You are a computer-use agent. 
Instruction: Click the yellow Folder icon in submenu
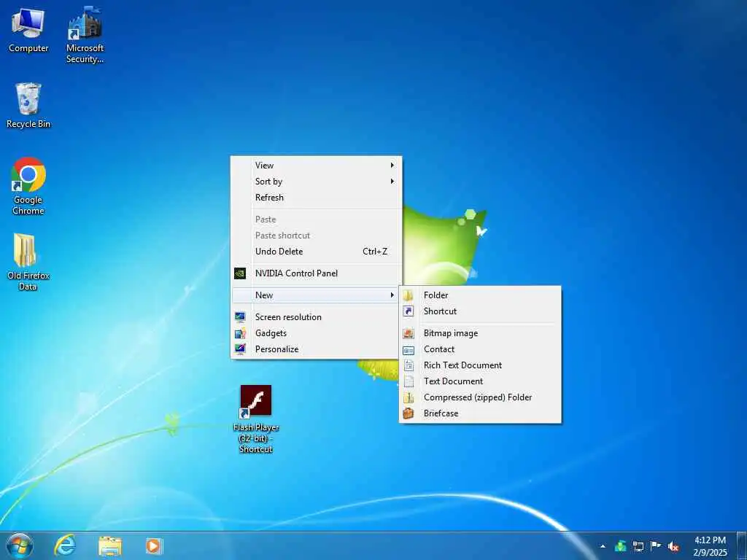pyautogui.click(x=409, y=295)
